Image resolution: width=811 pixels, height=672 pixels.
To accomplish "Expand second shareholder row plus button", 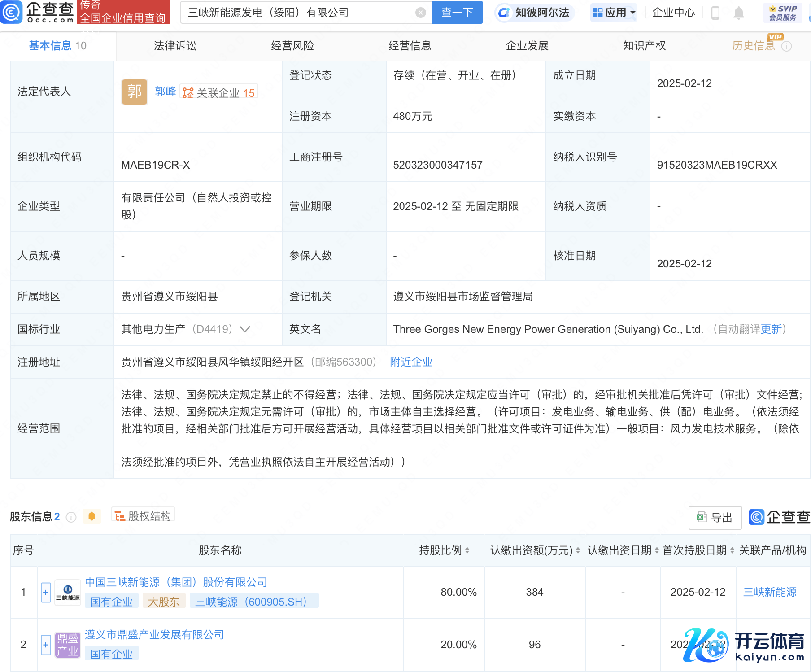I will (x=46, y=645).
